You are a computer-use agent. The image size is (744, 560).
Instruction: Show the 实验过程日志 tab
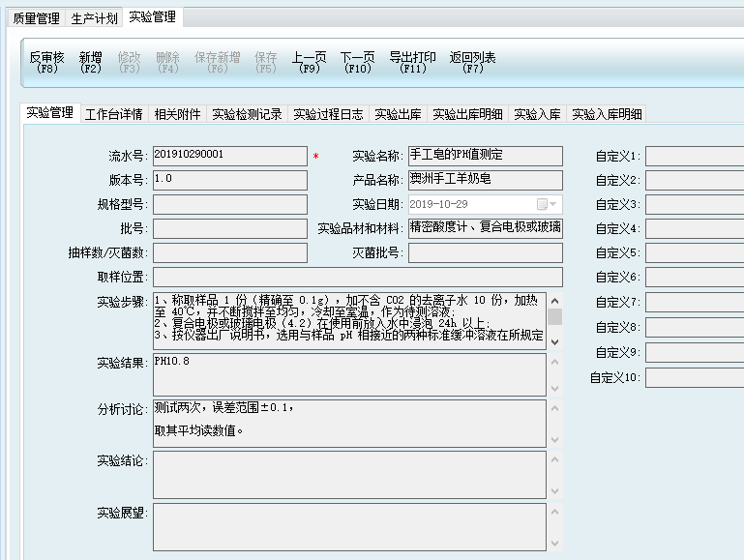coord(328,114)
